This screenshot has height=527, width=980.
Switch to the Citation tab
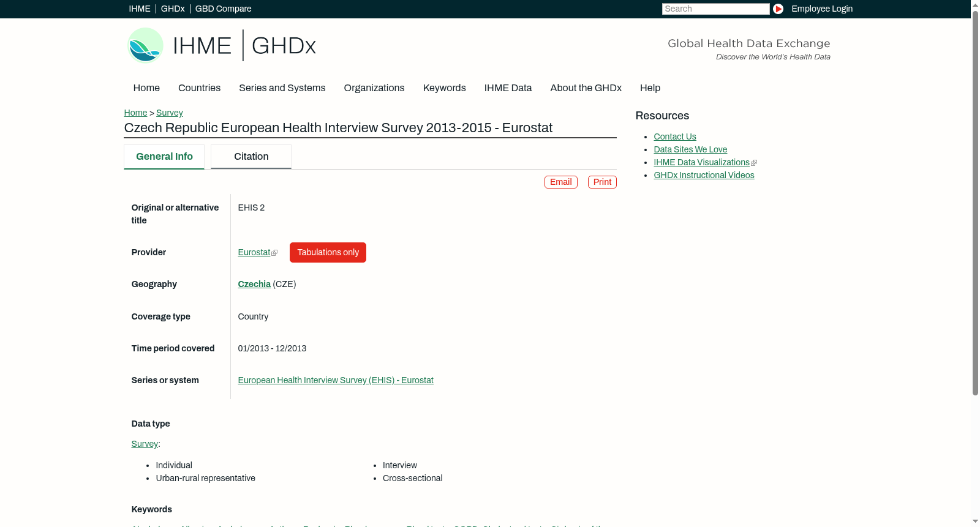pos(251,157)
